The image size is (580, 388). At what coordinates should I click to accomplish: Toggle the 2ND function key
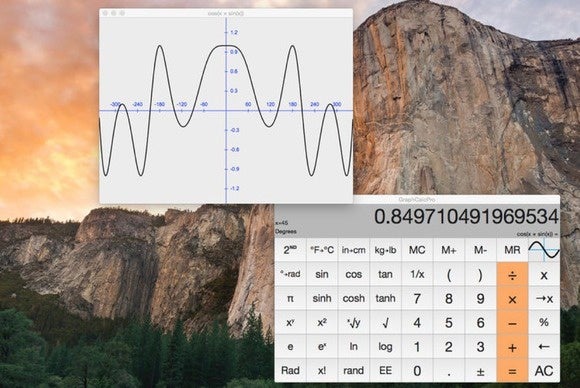coord(290,250)
